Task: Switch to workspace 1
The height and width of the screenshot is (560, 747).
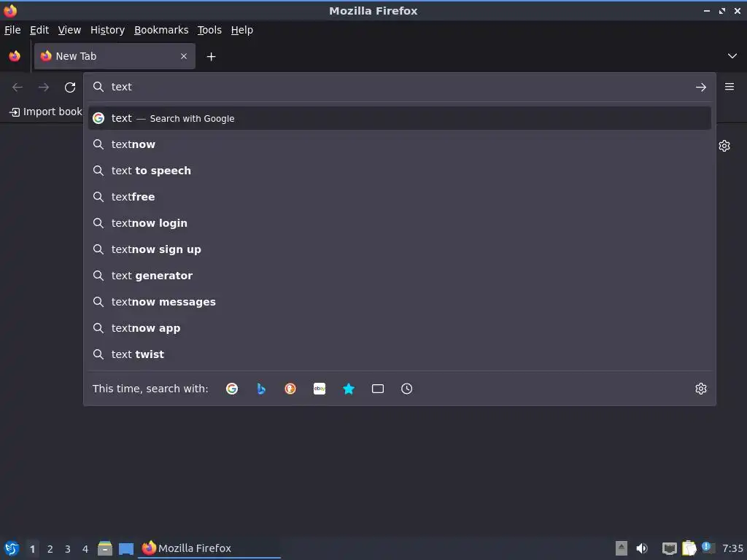Action: pyautogui.click(x=32, y=549)
